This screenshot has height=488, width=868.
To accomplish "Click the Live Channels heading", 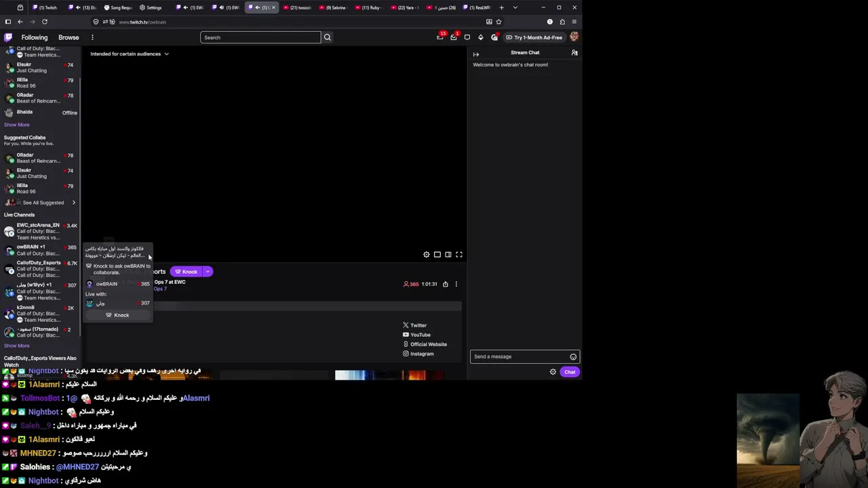I will coord(19,215).
